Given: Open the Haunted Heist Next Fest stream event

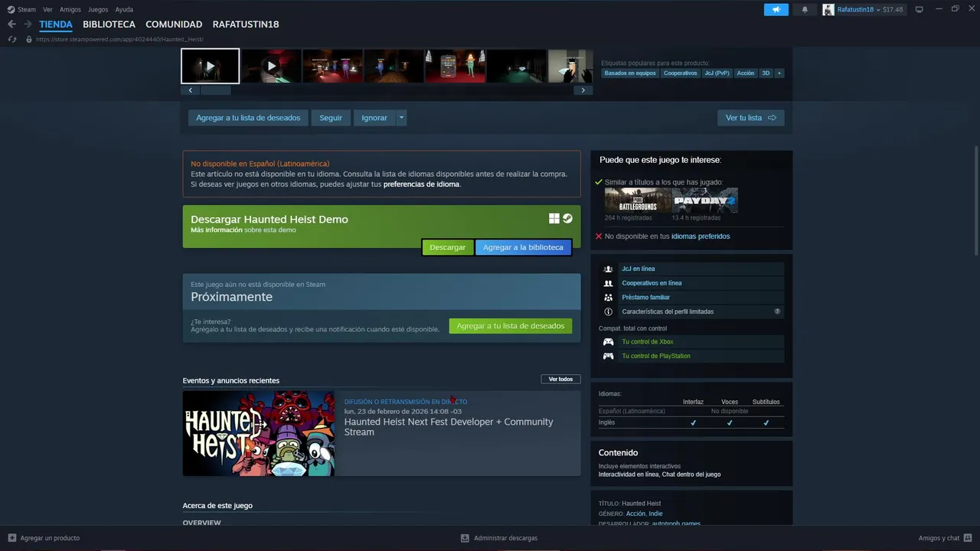Looking at the screenshot, I should pos(381,433).
